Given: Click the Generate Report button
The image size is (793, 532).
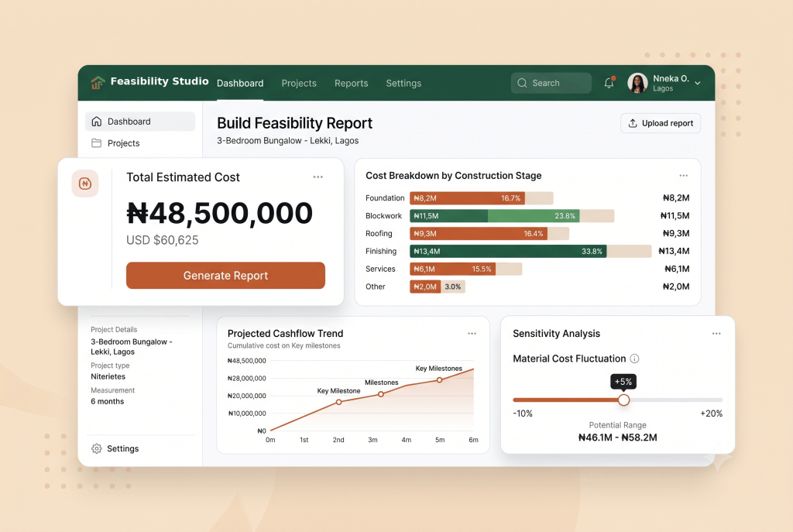Looking at the screenshot, I should click(x=225, y=275).
